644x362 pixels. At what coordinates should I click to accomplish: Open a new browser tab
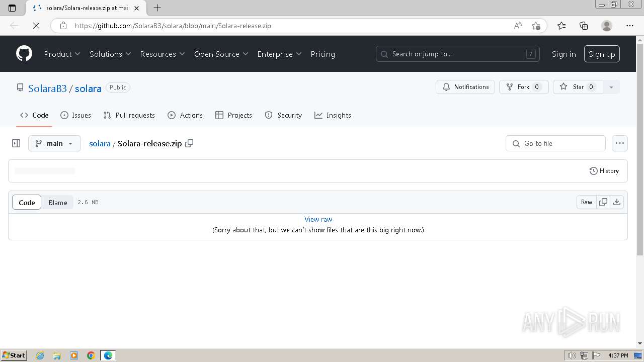[157, 8]
